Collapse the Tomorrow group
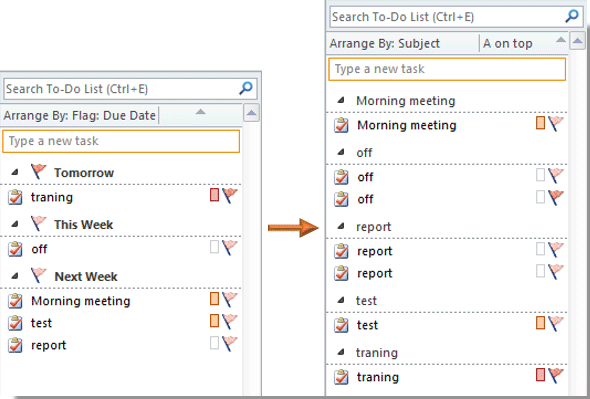Viewport: 590px width, 399px height. pyautogui.click(x=15, y=172)
